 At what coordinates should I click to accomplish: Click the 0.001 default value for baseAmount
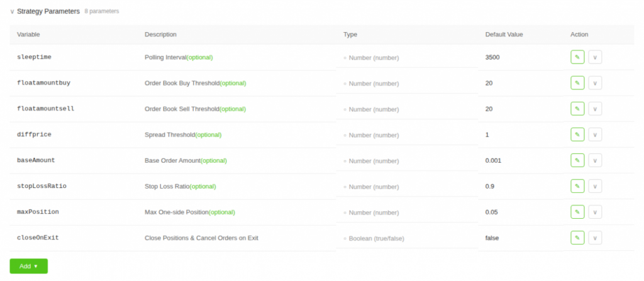pos(494,160)
